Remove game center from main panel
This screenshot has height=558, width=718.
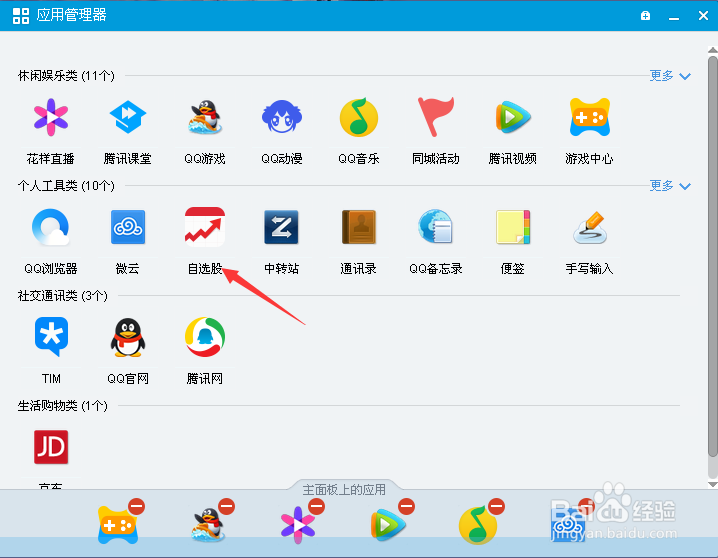pos(136,506)
